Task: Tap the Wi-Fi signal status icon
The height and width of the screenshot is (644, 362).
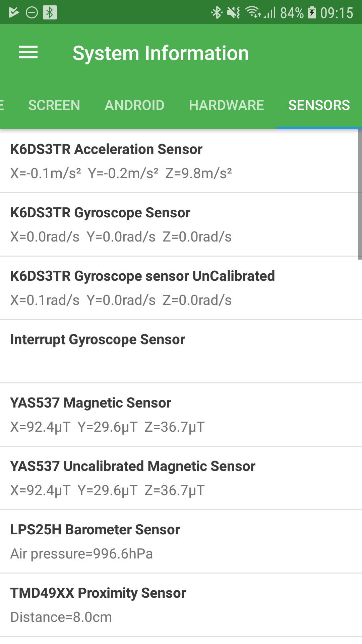Action: click(x=253, y=13)
